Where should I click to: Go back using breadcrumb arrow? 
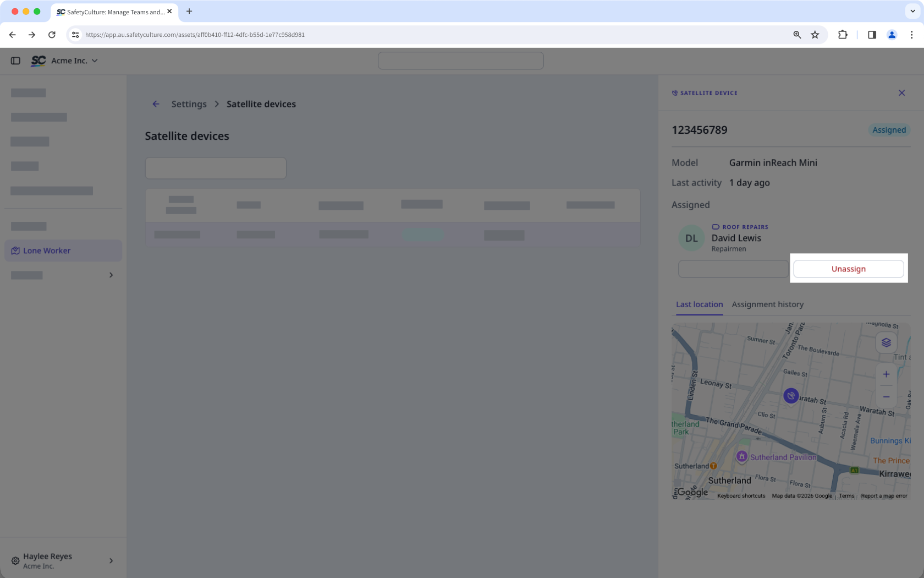pyautogui.click(x=156, y=104)
